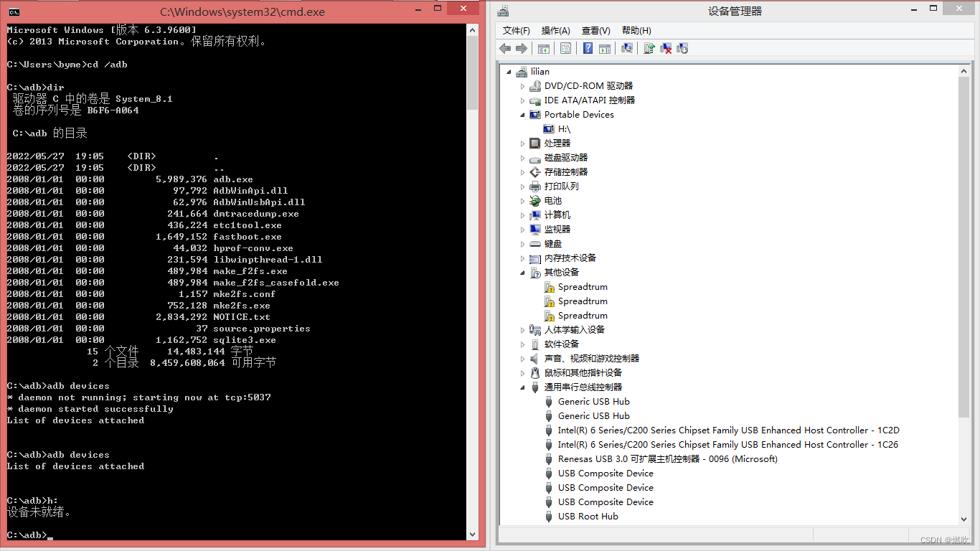980x551 pixels.
Task: Collapse the Portable Devices node
Action: [x=523, y=115]
